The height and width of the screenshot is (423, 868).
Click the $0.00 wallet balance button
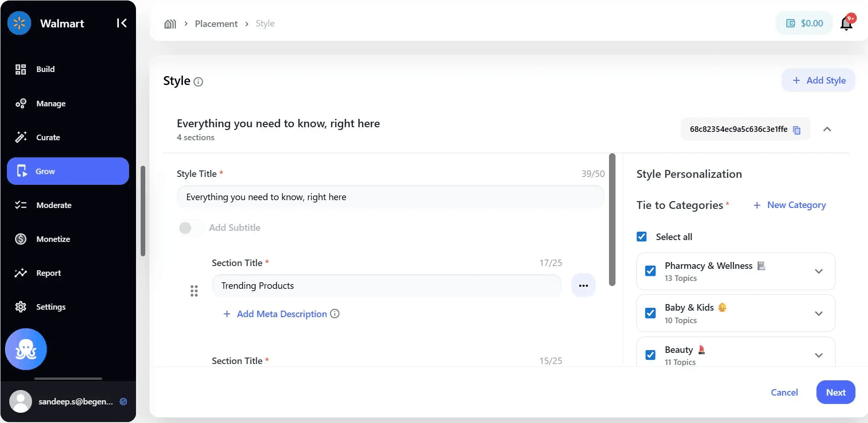804,23
